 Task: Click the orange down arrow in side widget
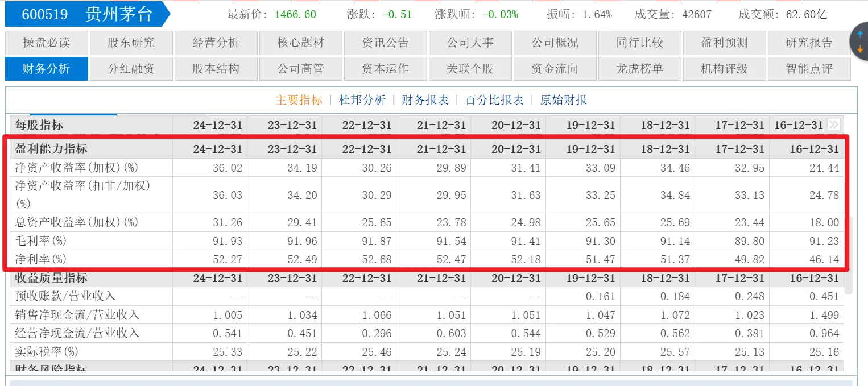point(860,49)
